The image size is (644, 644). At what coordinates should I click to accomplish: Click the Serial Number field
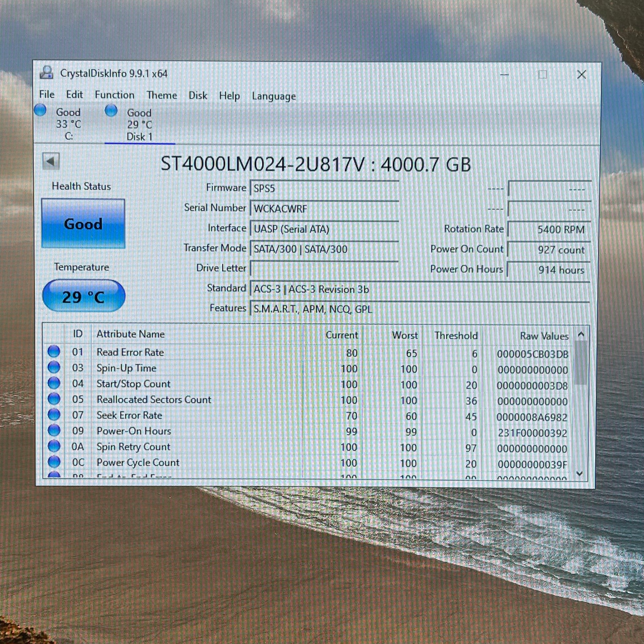324,209
